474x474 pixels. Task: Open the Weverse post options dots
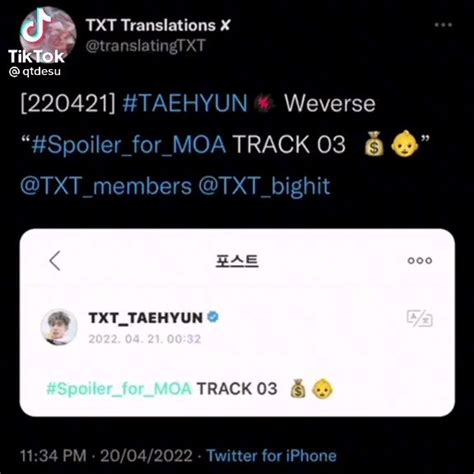420,261
